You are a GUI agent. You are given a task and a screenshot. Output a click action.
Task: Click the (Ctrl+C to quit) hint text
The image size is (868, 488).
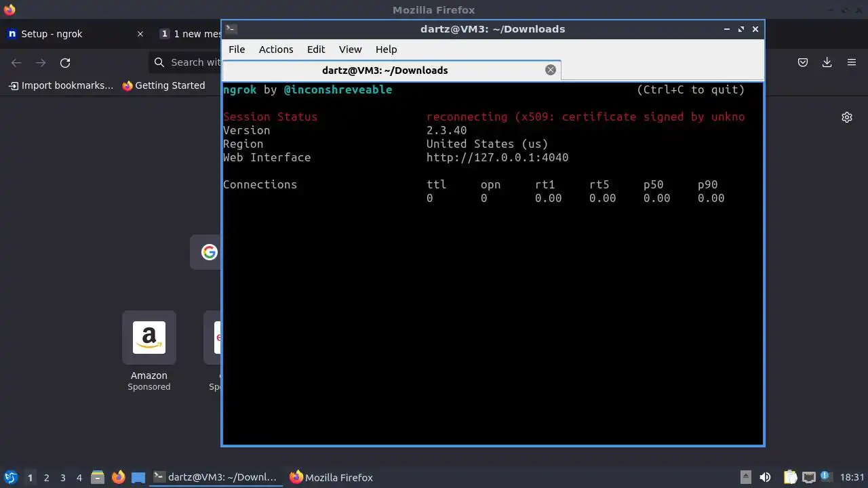tap(690, 89)
